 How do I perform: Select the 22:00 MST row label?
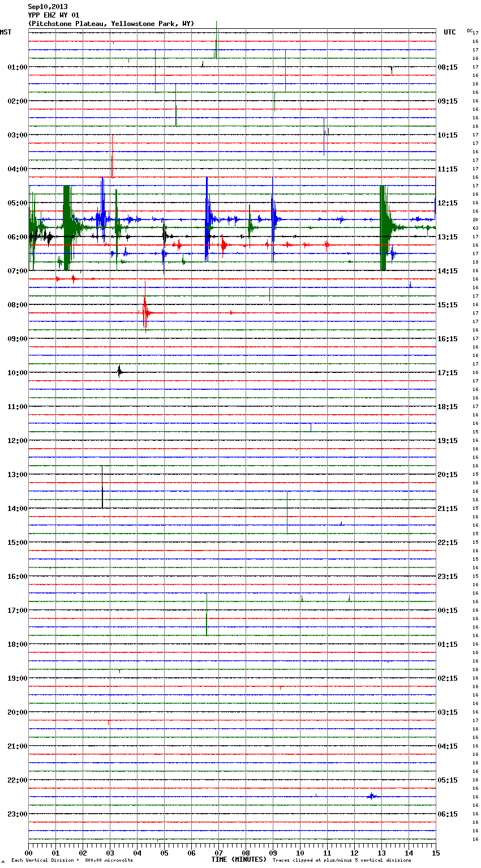click(x=18, y=780)
